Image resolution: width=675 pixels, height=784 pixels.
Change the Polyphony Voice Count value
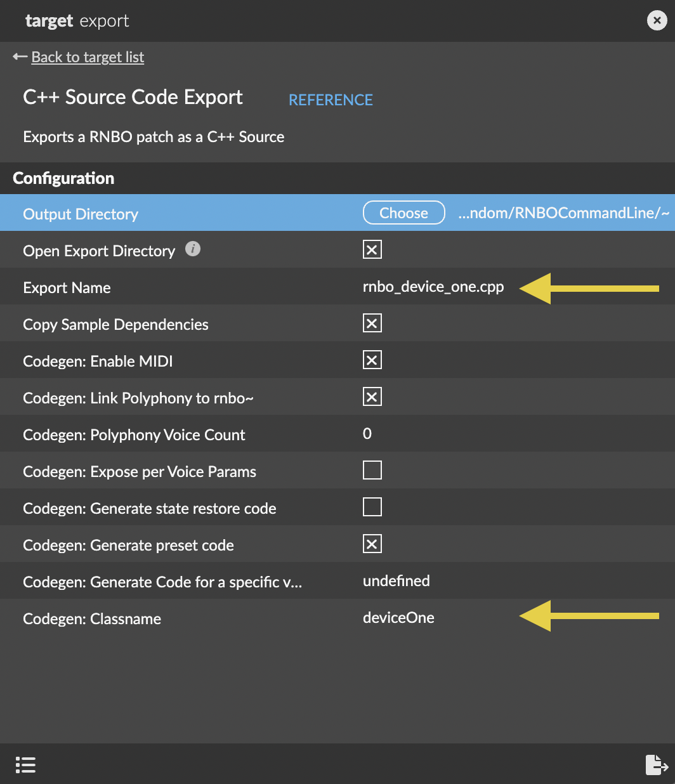pos(367,434)
